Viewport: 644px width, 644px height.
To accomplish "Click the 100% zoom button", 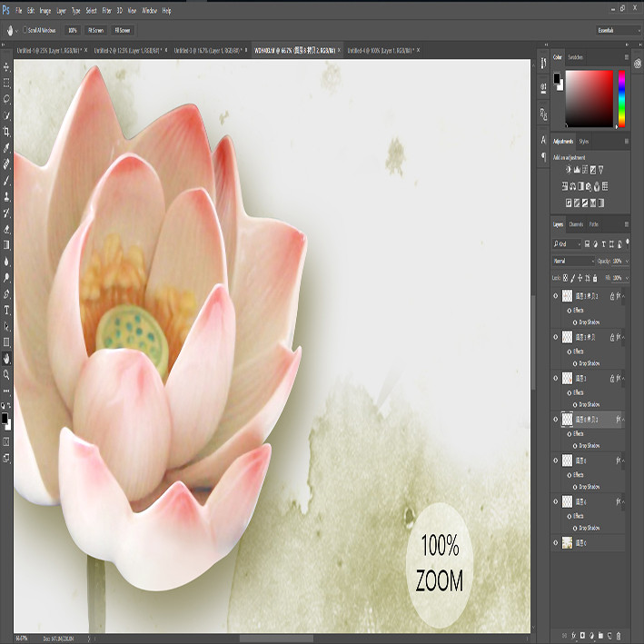I will tap(73, 30).
